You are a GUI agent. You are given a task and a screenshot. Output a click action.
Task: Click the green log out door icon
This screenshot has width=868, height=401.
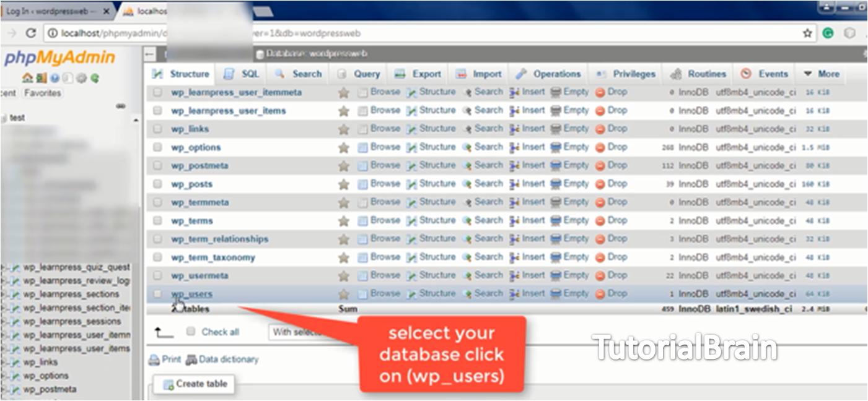[41, 79]
